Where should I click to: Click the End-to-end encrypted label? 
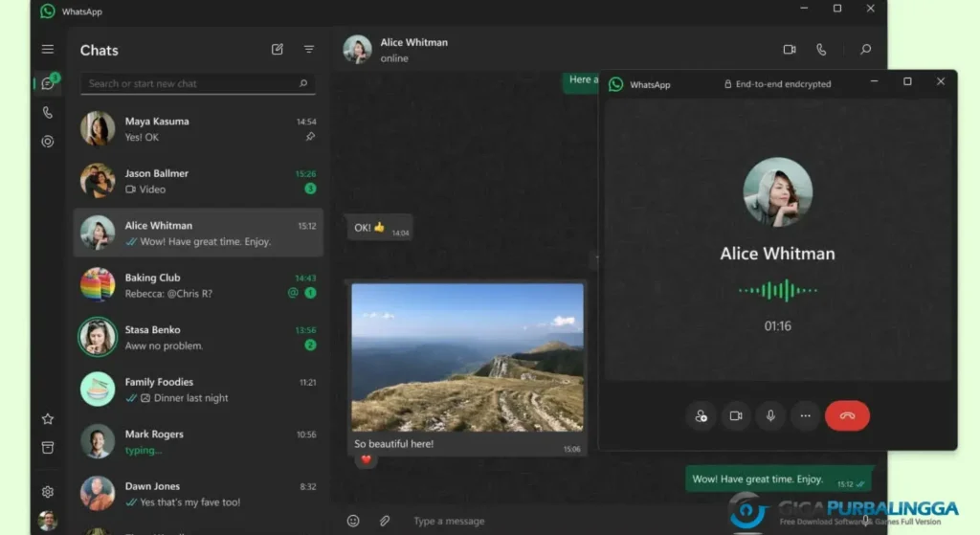(777, 84)
